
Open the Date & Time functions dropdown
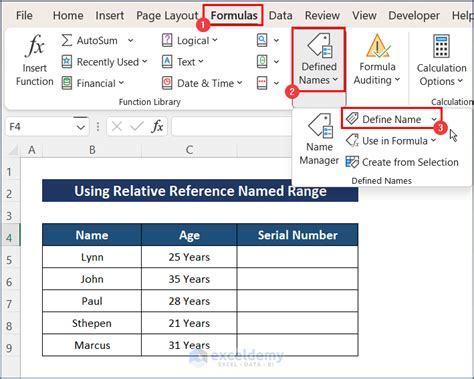point(202,83)
